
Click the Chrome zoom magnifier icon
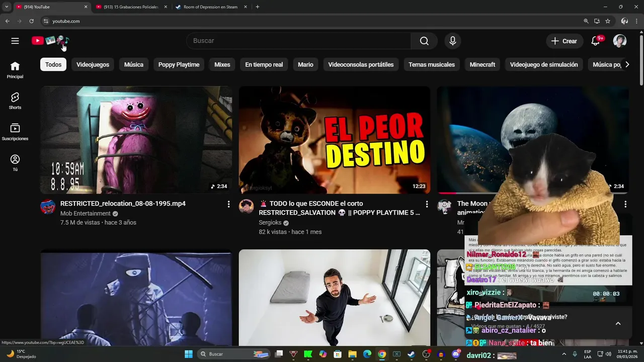pyautogui.click(x=586, y=21)
